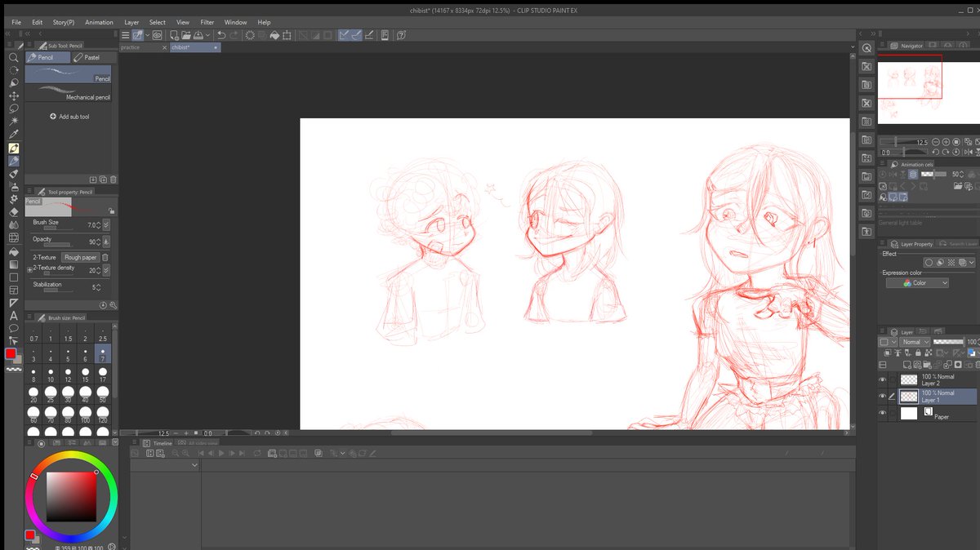Hide Layer 2 with its eye icon
The height and width of the screenshot is (550, 980).
coord(882,379)
